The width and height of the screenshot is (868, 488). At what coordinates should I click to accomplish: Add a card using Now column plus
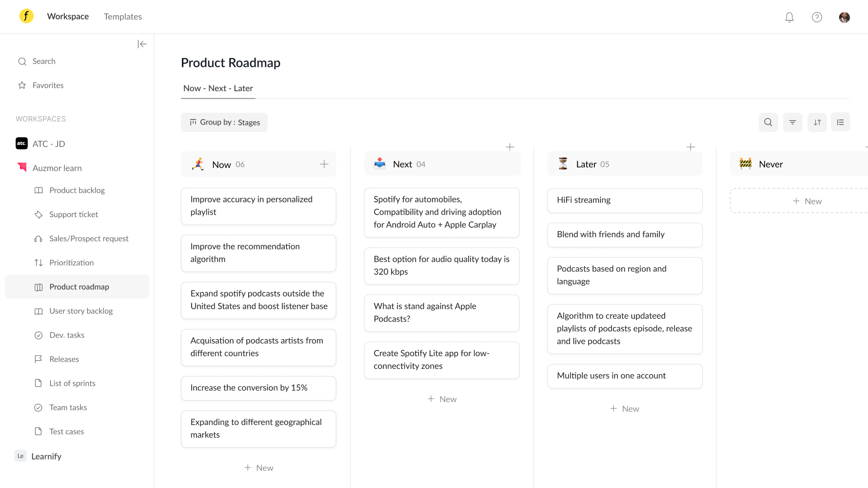coord(324,164)
